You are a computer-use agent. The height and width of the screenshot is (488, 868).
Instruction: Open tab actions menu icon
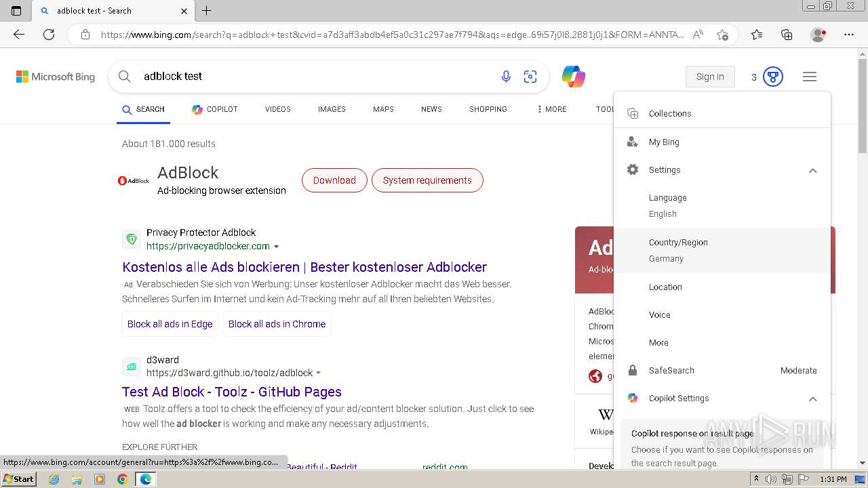(16, 11)
